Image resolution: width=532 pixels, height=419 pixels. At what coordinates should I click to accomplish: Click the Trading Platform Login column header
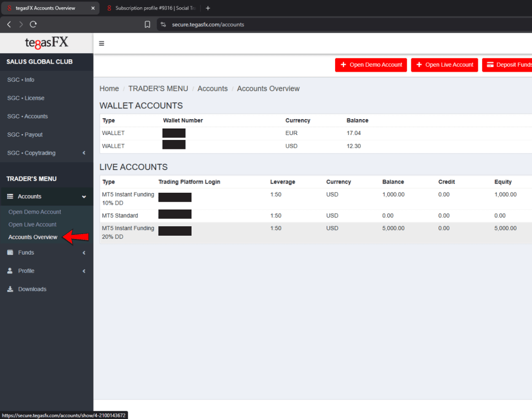[189, 182]
